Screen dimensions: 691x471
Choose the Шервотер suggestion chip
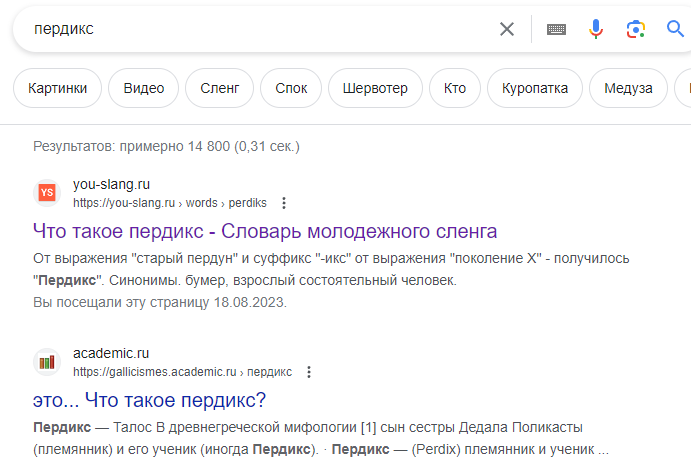(375, 88)
